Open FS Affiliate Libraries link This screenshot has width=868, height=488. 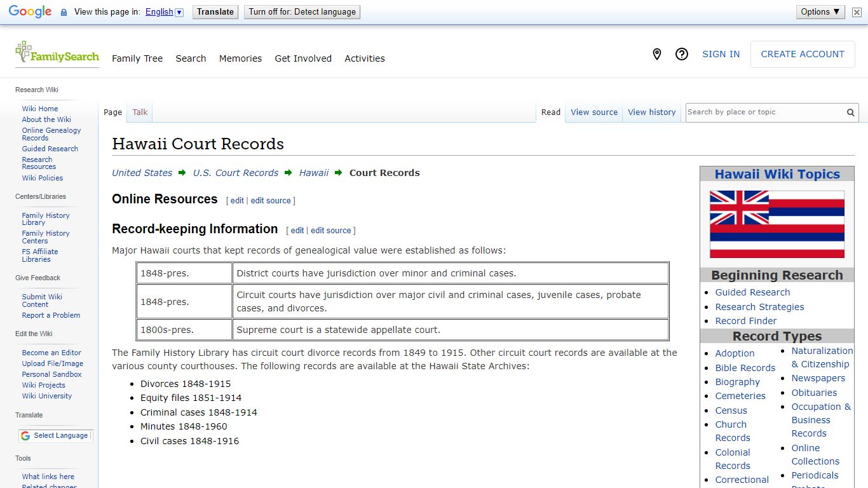point(40,255)
